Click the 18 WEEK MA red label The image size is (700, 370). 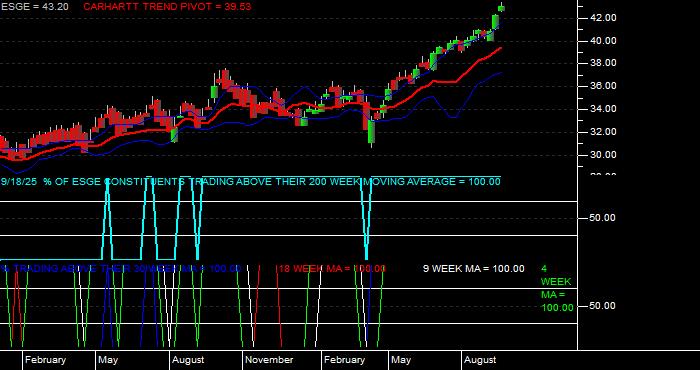click(x=332, y=269)
